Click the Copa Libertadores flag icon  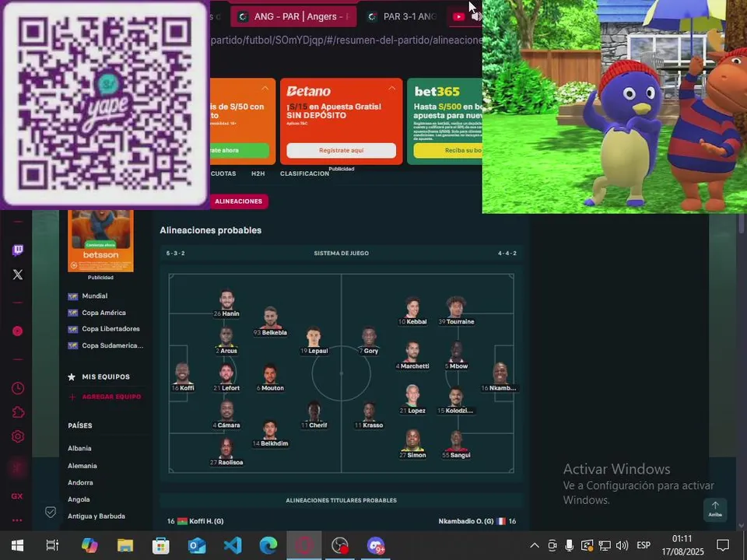click(x=73, y=329)
